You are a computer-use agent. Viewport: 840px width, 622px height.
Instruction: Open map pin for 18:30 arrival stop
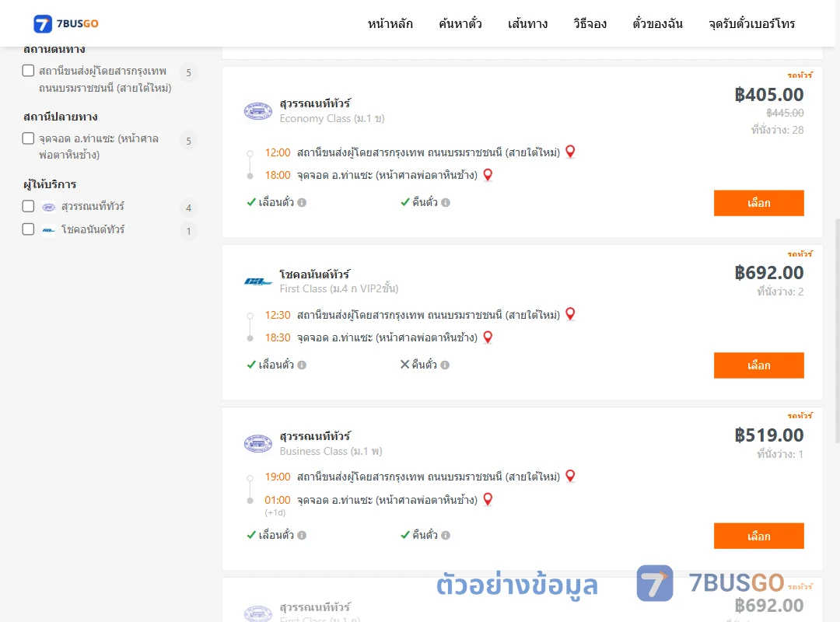[488, 337]
